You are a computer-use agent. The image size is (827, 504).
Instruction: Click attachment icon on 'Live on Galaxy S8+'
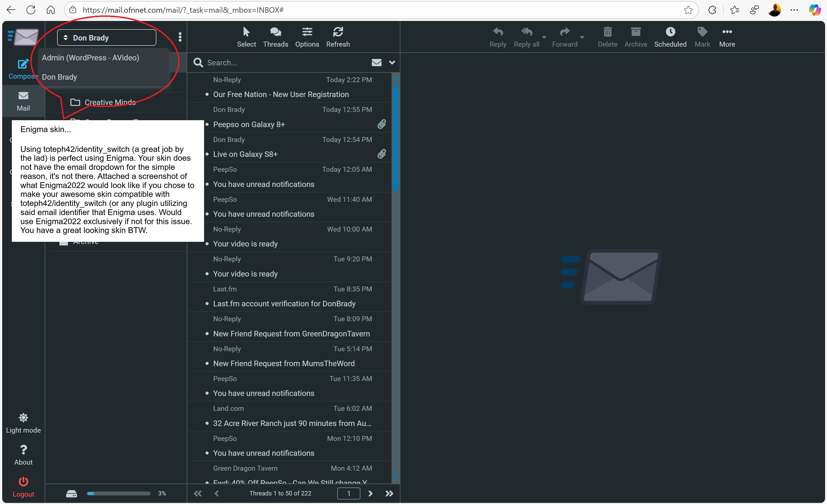click(382, 154)
